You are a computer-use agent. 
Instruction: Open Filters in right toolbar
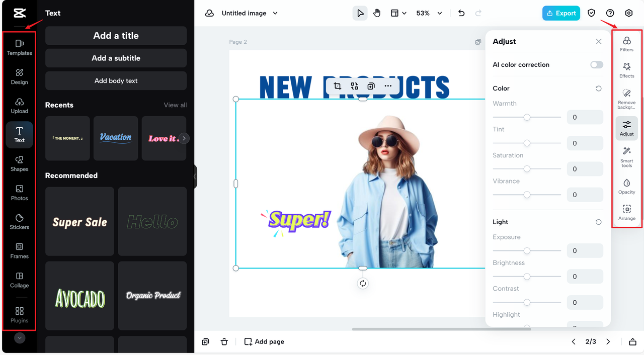click(x=627, y=44)
